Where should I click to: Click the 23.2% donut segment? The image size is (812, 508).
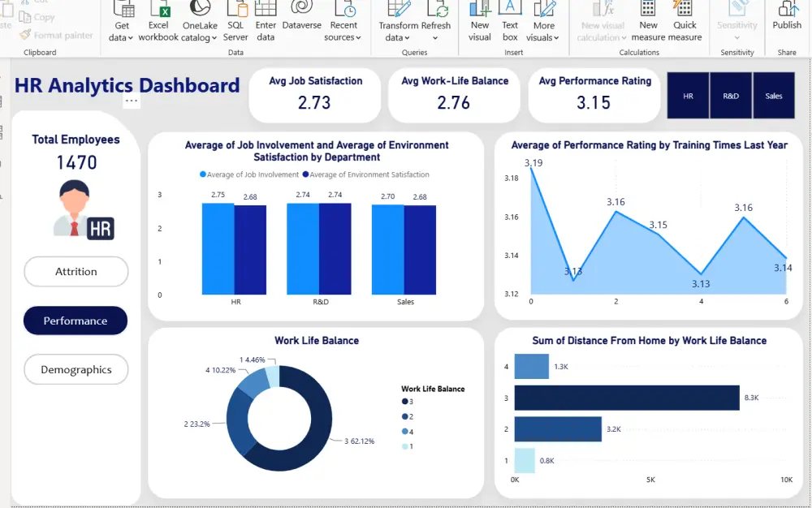pos(238,423)
